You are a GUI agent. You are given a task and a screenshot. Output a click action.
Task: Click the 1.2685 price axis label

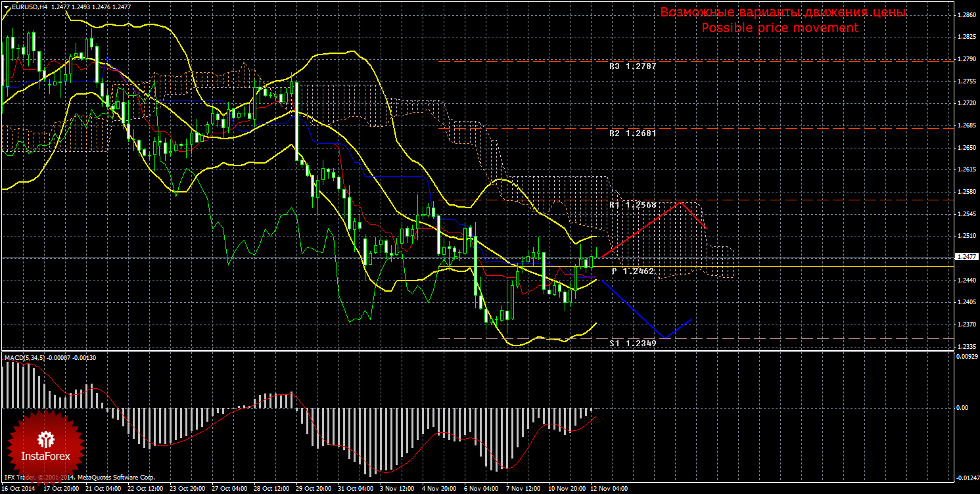coord(966,125)
